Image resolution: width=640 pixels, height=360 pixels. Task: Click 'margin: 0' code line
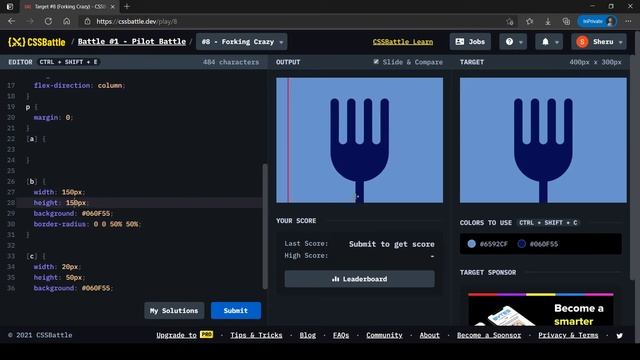(53, 117)
